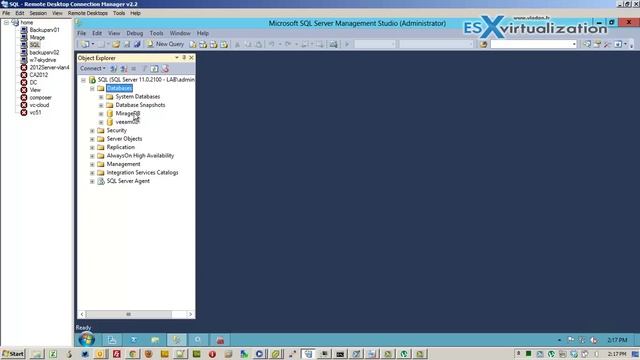The height and width of the screenshot is (360, 640).
Task: Expand Integration Services Catalogs folder
Action: [x=92, y=173]
